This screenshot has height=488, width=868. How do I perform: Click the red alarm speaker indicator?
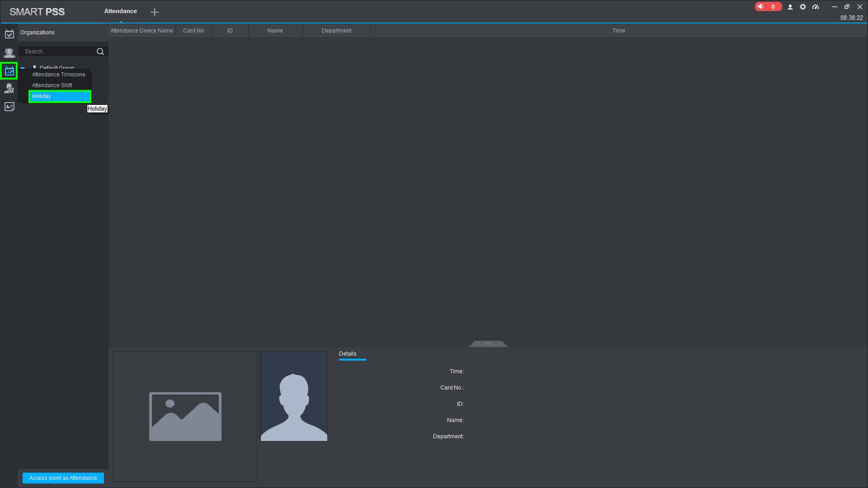(x=767, y=7)
